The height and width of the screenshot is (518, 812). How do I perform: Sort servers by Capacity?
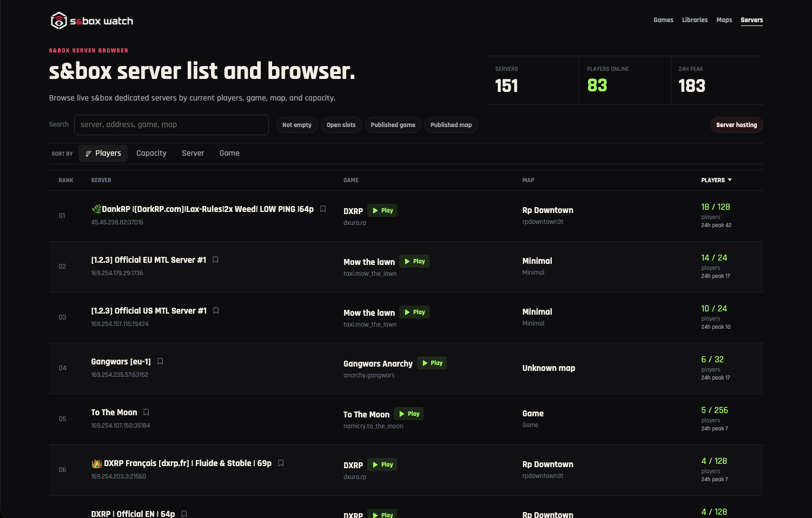(x=151, y=154)
